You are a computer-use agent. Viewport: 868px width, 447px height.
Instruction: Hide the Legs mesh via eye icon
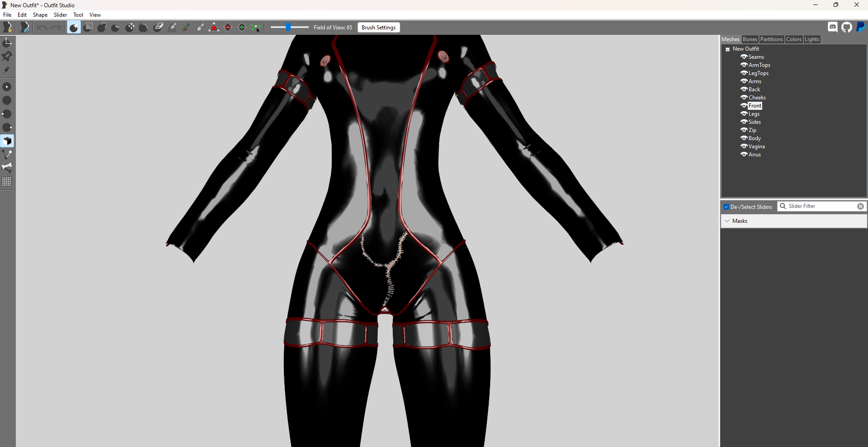[x=744, y=113]
